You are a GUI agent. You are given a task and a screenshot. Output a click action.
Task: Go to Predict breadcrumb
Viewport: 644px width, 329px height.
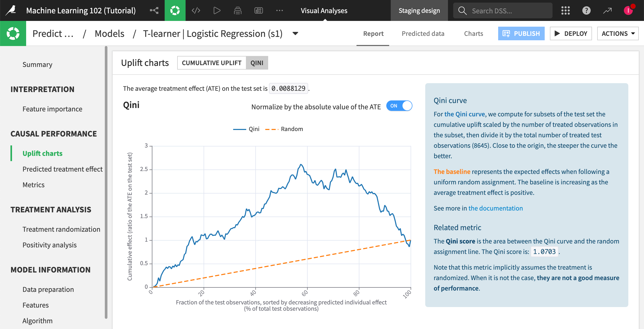pyautogui.click(x=53, y=33)
